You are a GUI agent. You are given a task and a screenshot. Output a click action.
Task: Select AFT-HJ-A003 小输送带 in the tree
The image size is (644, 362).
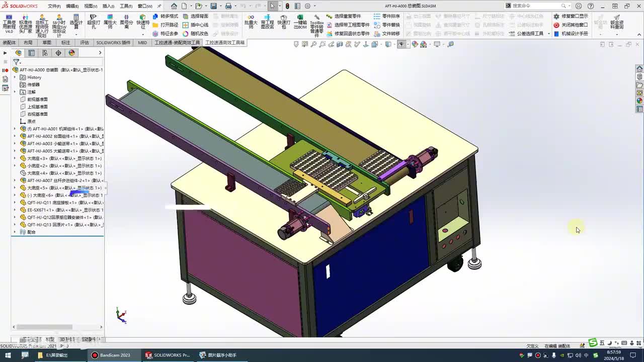[x=61, y=143]
